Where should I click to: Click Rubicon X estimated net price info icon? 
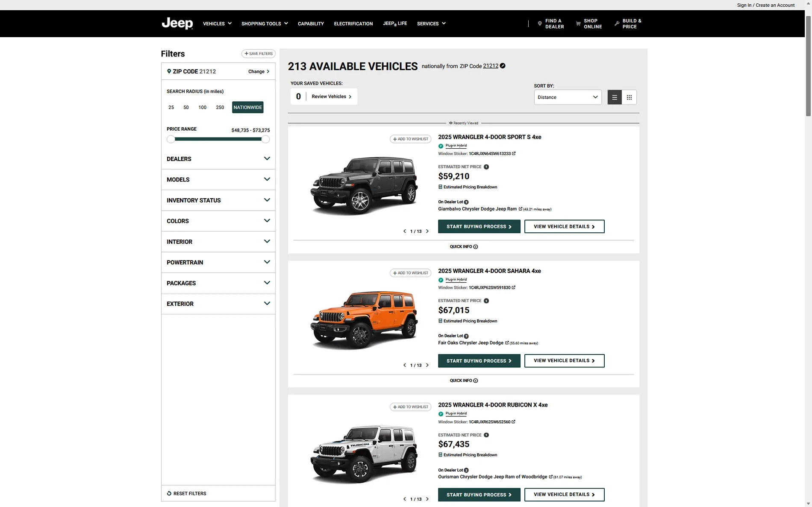tap(486, 435)
